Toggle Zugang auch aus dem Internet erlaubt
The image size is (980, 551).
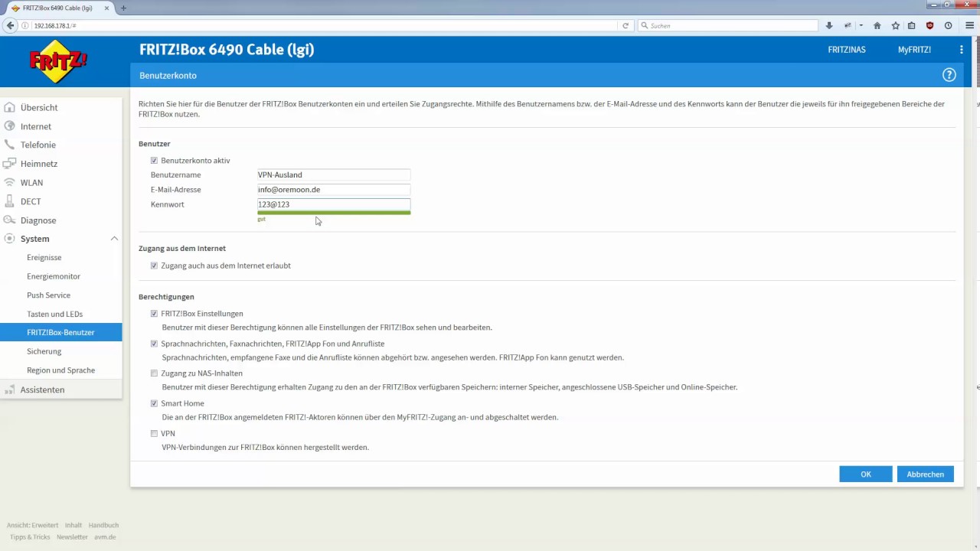pyautogui.click(x=154, y=266)
